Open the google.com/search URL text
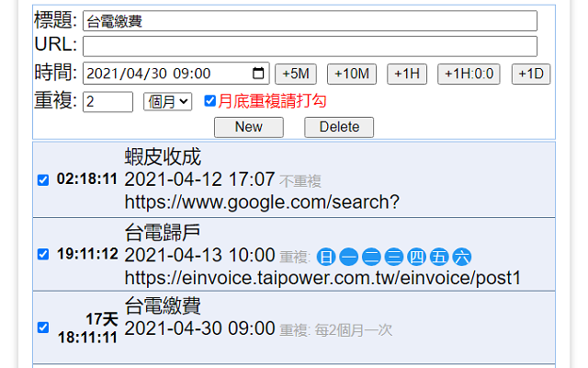The image size is (588, 368). click(x=262, y=202)
